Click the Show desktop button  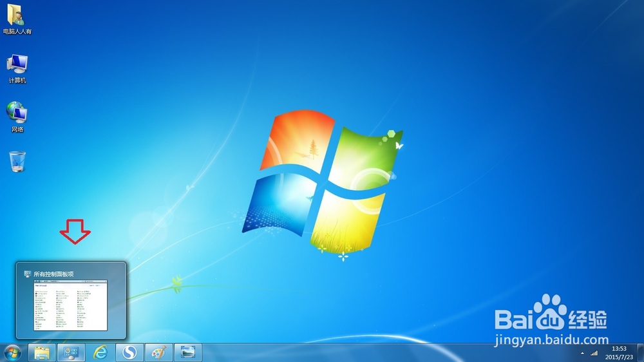point(640,353)
